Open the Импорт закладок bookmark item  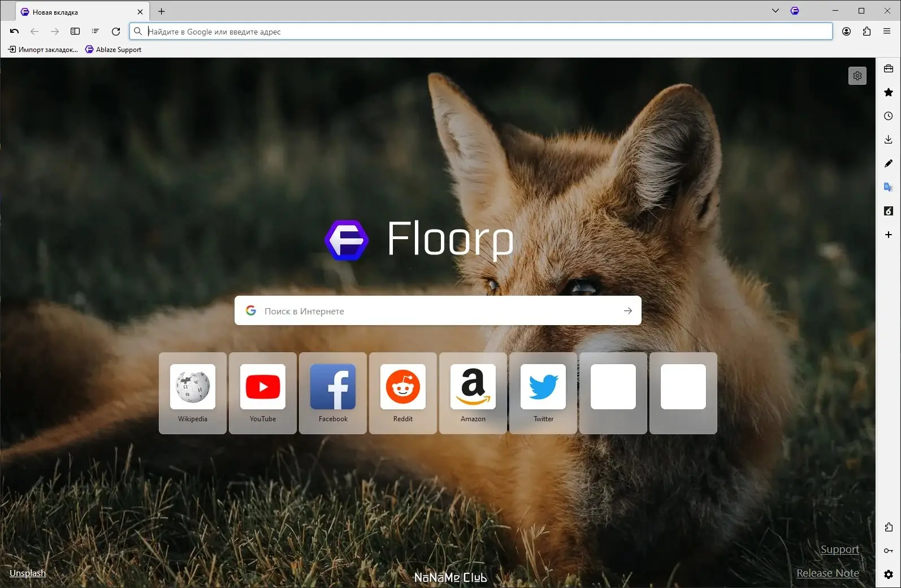(43, 50)
